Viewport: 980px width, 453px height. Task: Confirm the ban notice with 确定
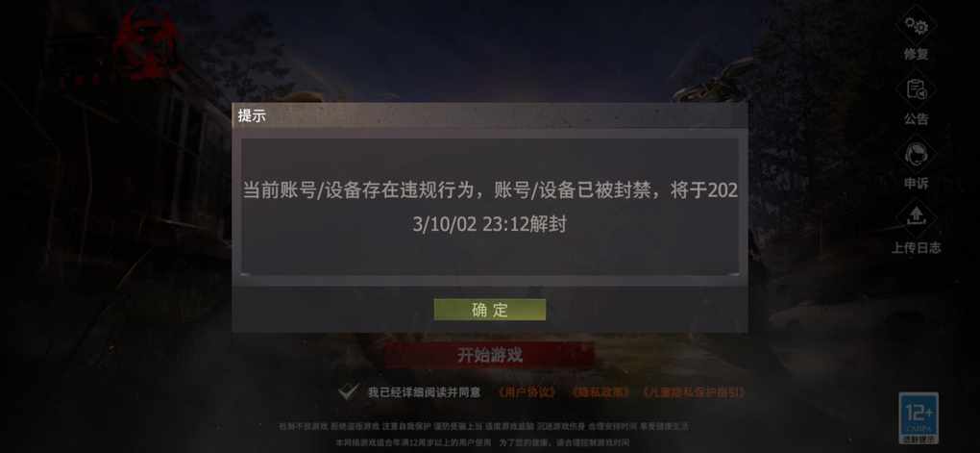coord(490,310)
